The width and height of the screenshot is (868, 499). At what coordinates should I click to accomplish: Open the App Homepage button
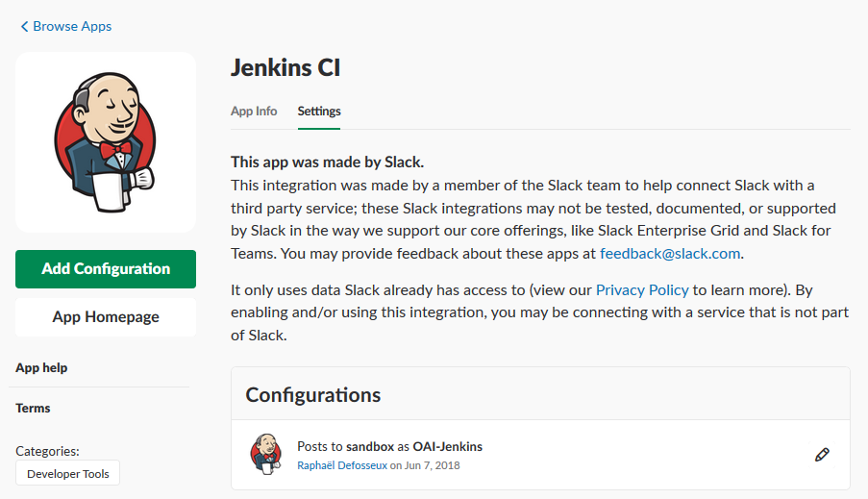coord(106,317)
